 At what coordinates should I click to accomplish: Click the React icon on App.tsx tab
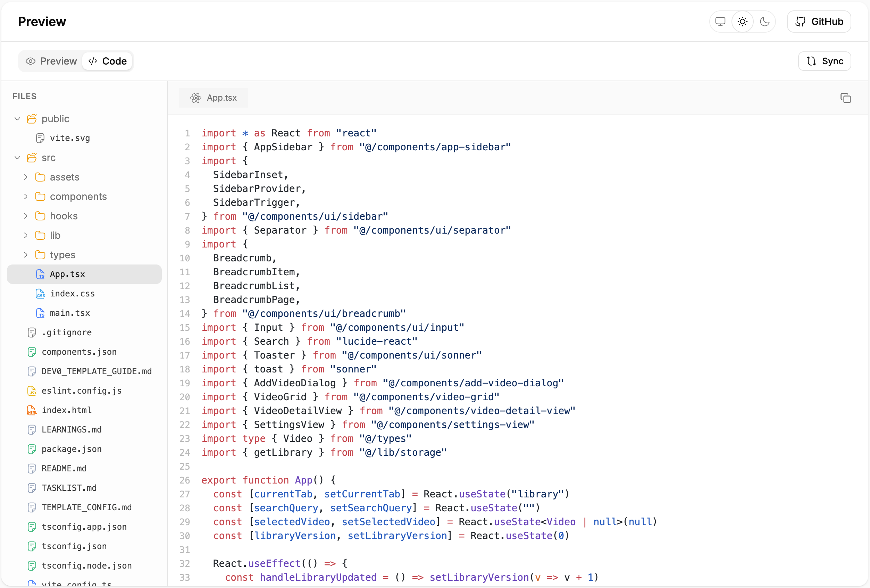click(x=195, y=98)
